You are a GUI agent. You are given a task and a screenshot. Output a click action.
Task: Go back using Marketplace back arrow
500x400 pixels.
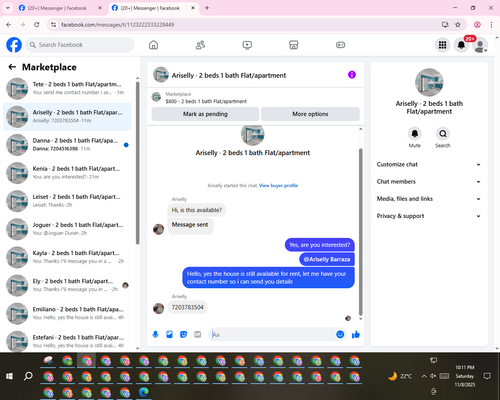point(12,67)
